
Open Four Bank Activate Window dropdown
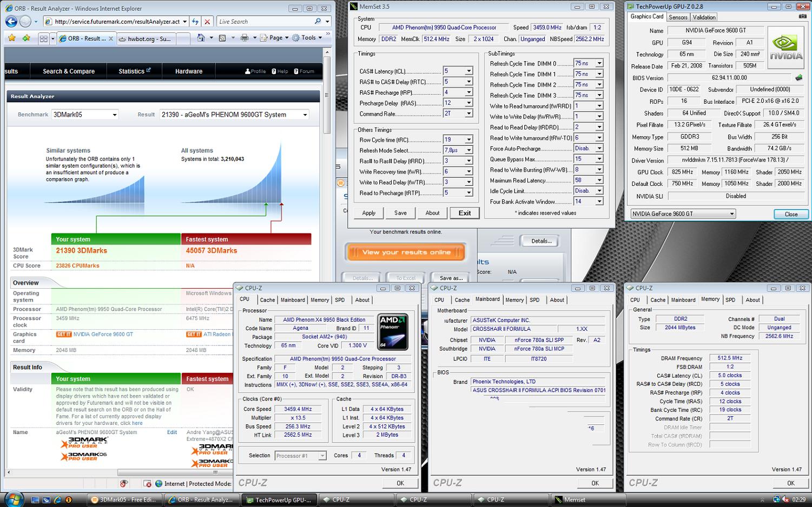[x=599, y=202]
